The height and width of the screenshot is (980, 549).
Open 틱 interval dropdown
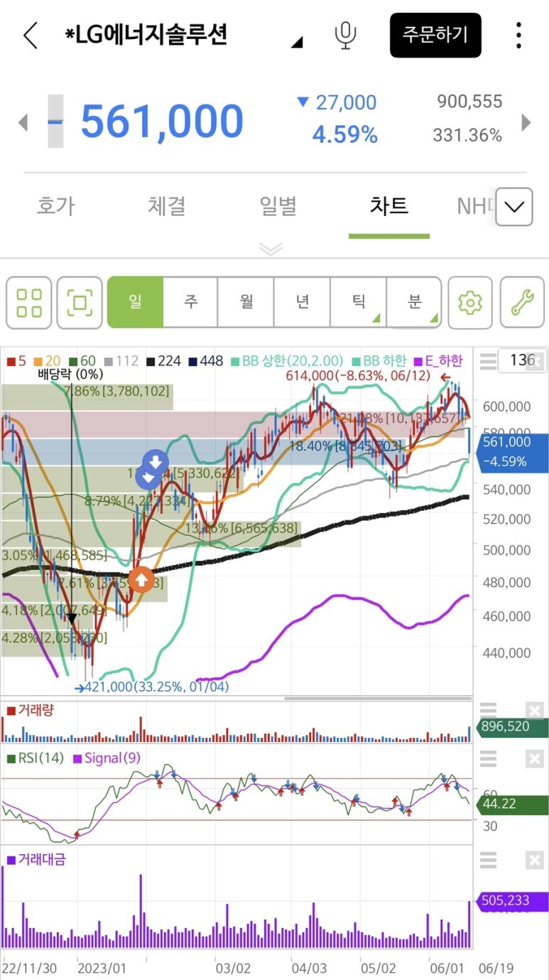coord(359,302)
